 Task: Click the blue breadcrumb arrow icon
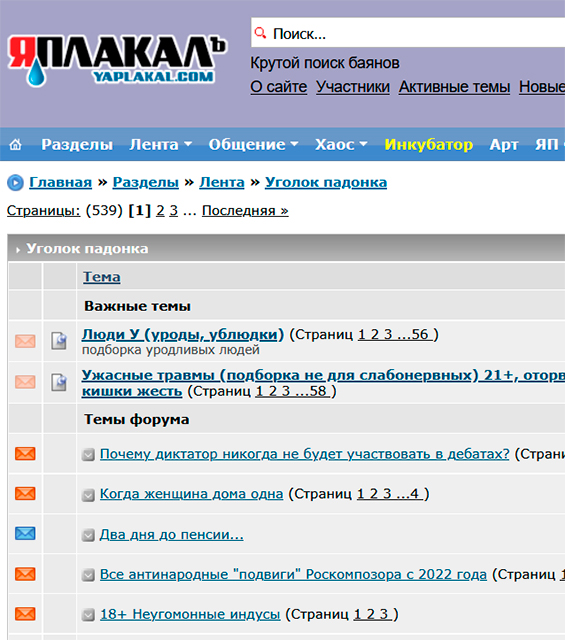pos(16,182)
